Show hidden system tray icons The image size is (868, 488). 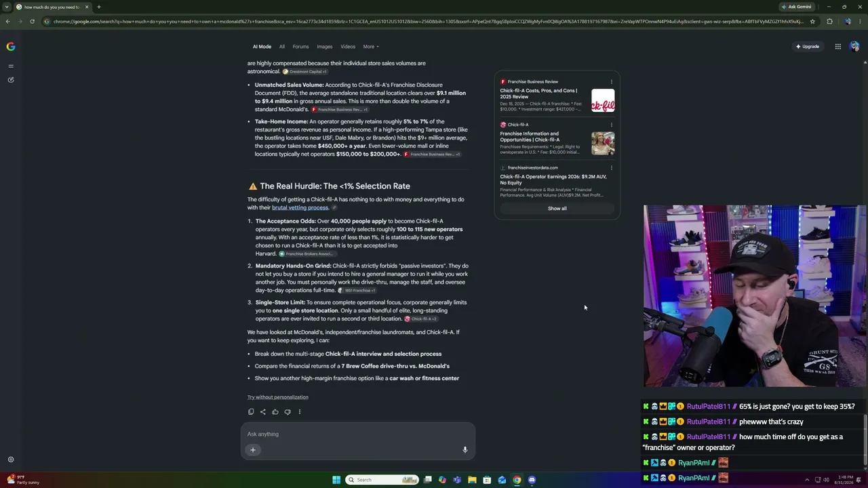coord(807,480)
